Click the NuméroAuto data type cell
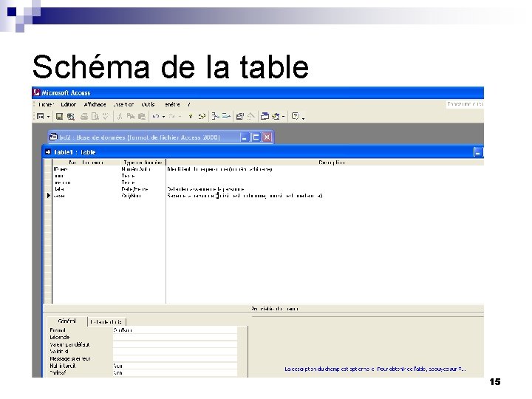 [143, 169]
